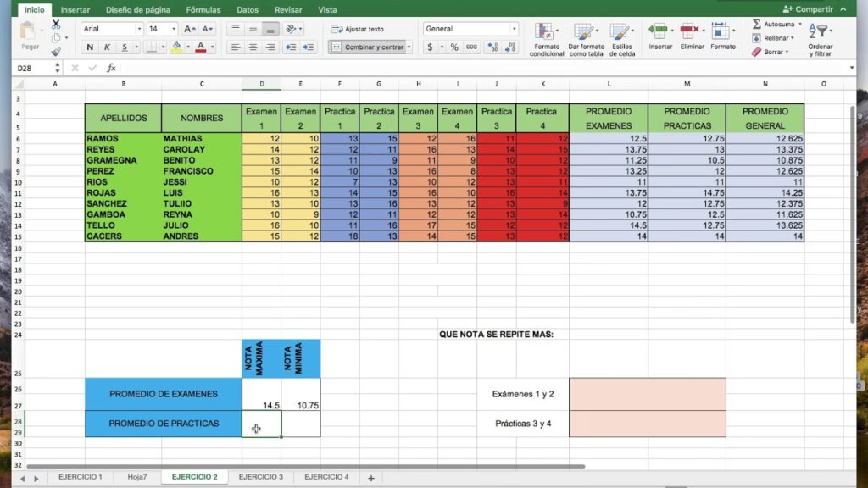Click the Cut scissors icon

[56, 25]
